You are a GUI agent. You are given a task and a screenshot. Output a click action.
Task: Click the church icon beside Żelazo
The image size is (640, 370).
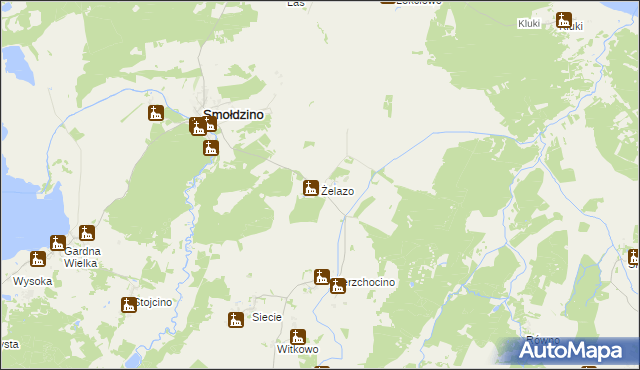(311, 188)
